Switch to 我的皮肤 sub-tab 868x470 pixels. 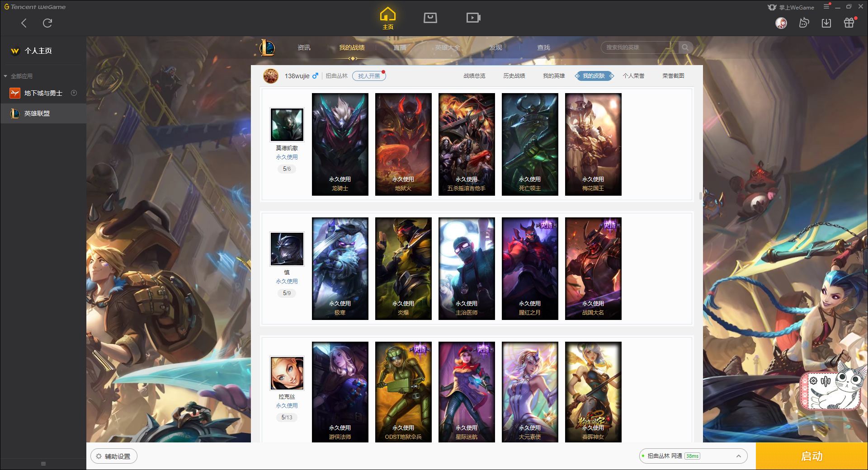tap(594, 76)
